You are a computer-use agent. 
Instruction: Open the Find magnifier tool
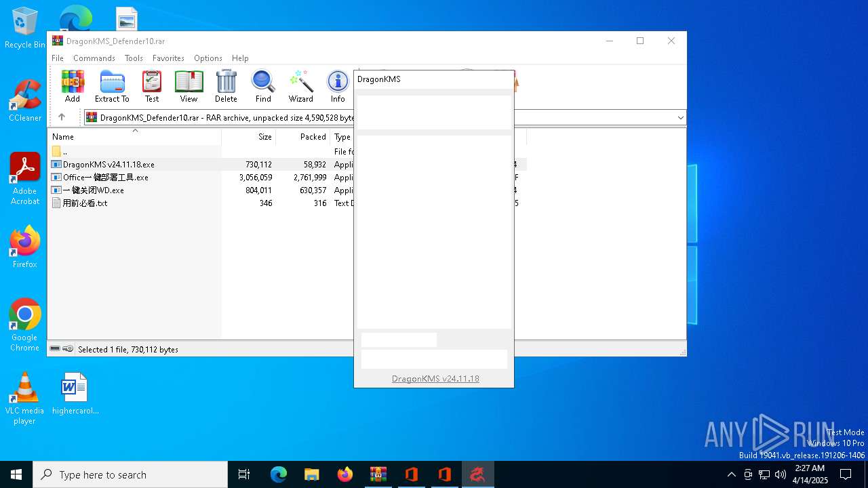(263, 86)
